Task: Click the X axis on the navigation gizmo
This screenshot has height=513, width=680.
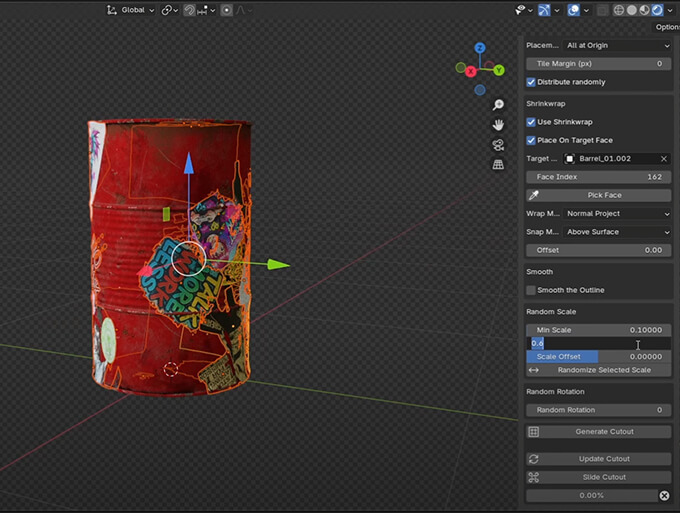Action: (471, 72)
